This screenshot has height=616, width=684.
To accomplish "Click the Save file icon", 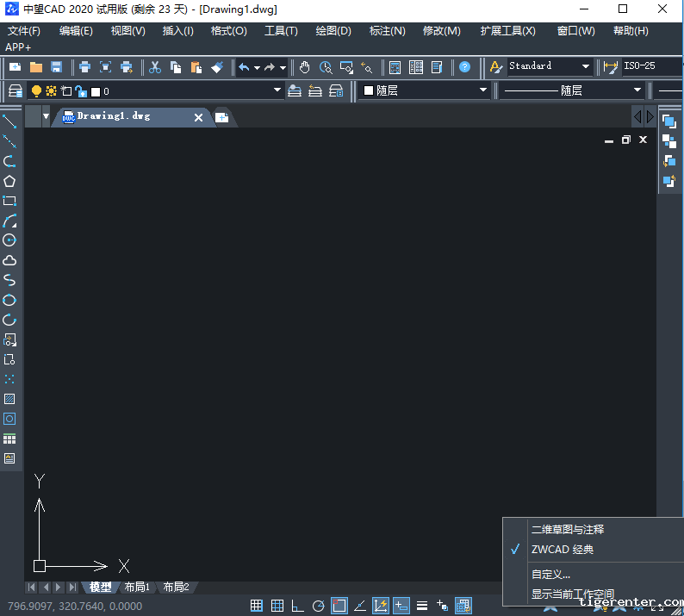I will tap(57, 67).
